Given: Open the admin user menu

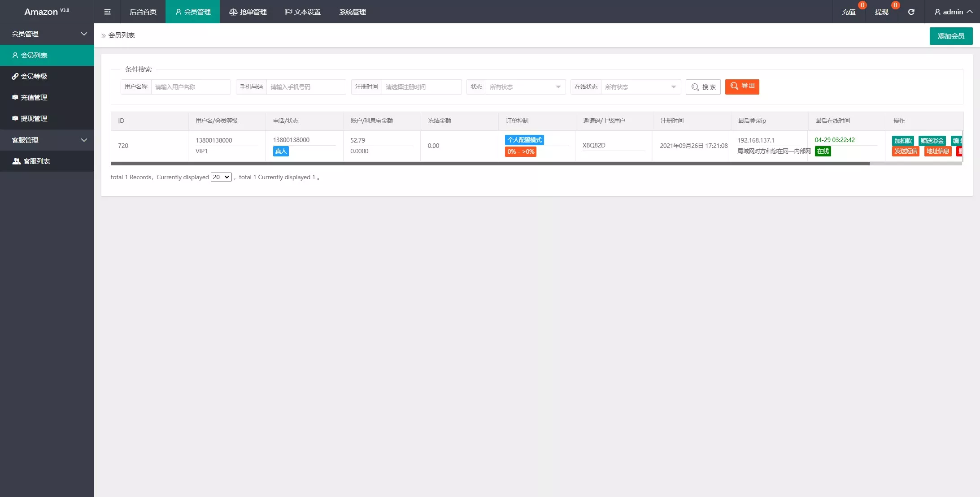Looking at the screenshot, I should click(x=953, y=12).
